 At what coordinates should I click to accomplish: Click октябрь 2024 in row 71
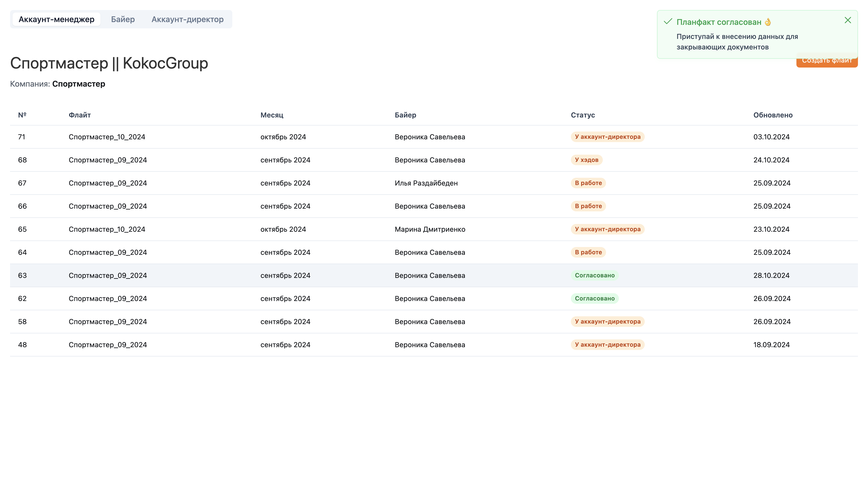tap(283, 137)
